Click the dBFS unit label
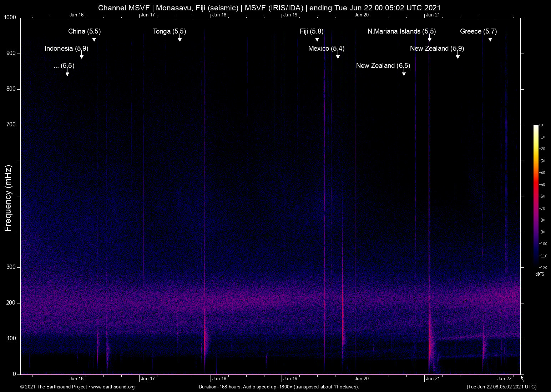Image resolution: width=551 pixels, height=392 pixels. click(x=540, y=274)
